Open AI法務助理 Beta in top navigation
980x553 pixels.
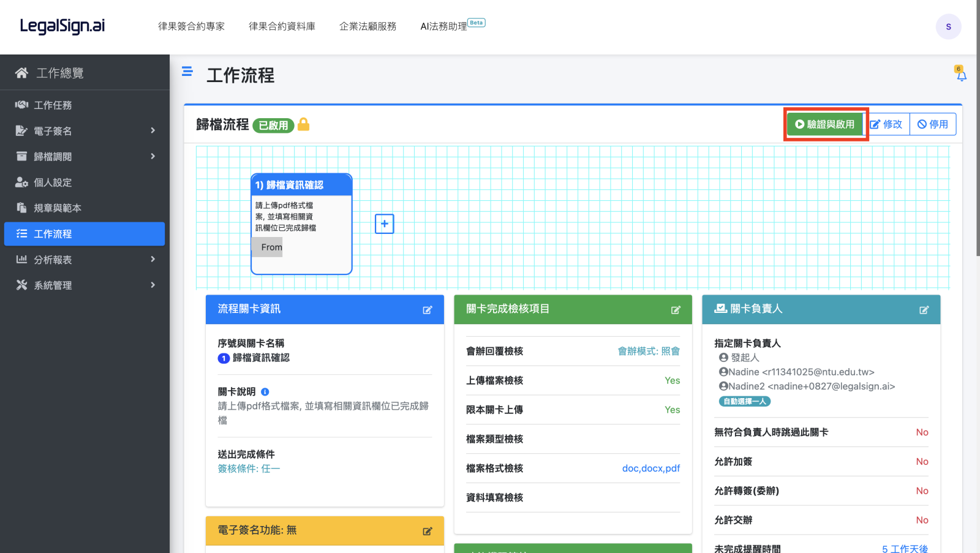click(453, 26)
